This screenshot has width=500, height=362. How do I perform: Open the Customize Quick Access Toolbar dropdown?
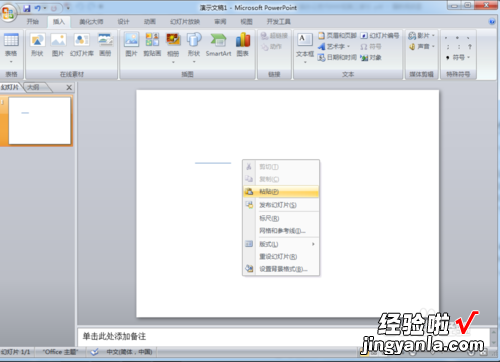[x=68, y=7]
